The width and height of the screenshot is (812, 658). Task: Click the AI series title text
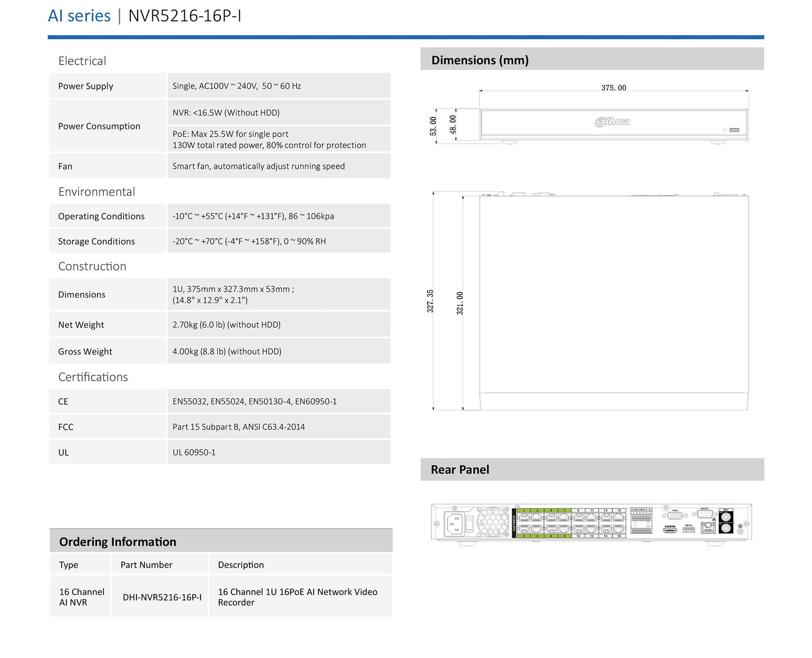point(79,16)
